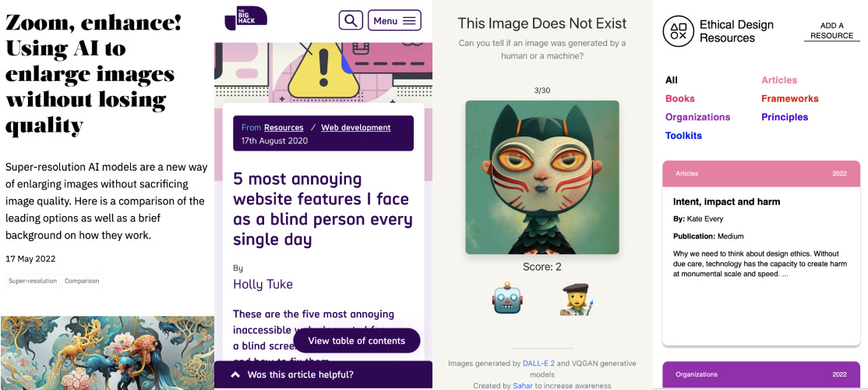The width and height of the screenshot is (868, 390).
Task: Open the DALL-E 2 link
Action: [538, 363]
